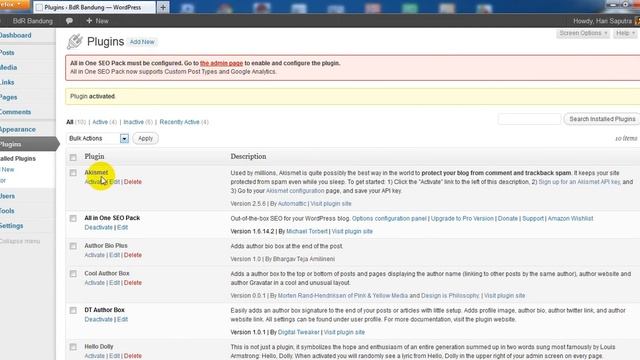Click the Apply button
This screenshot has width=640, height=360.
145,139
